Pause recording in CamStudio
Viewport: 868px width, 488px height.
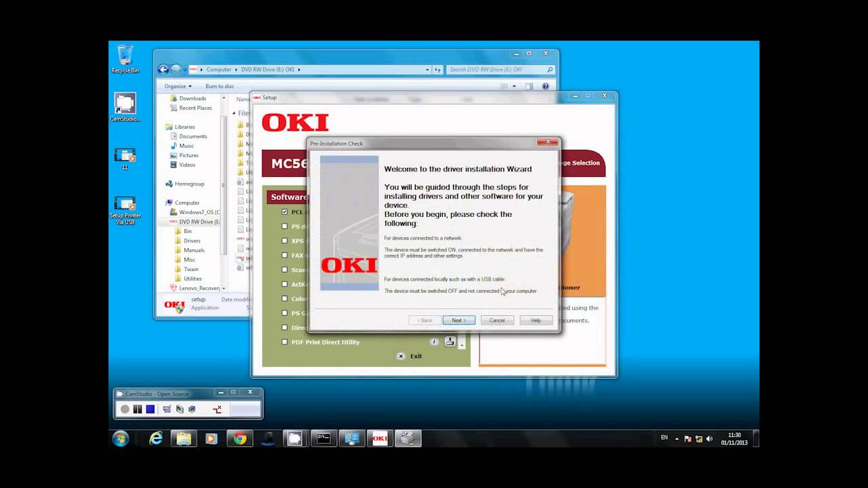click(x=138, y=409)
